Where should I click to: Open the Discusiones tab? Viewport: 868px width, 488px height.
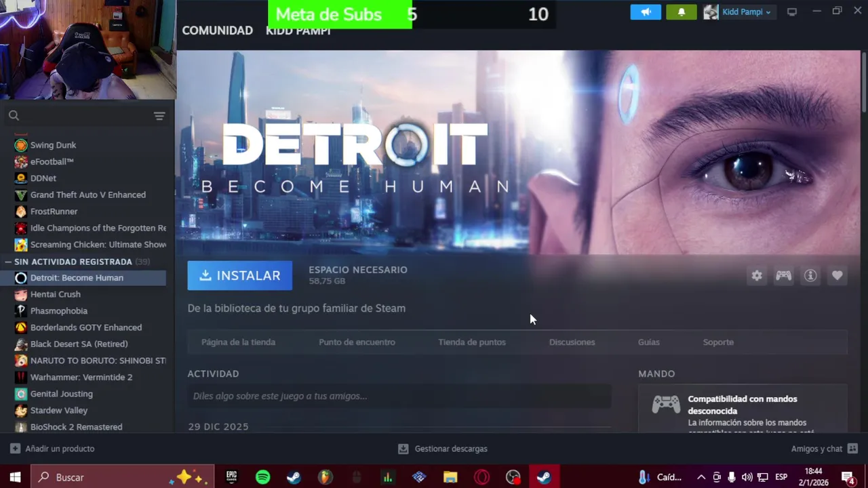(x=572, y=342)
